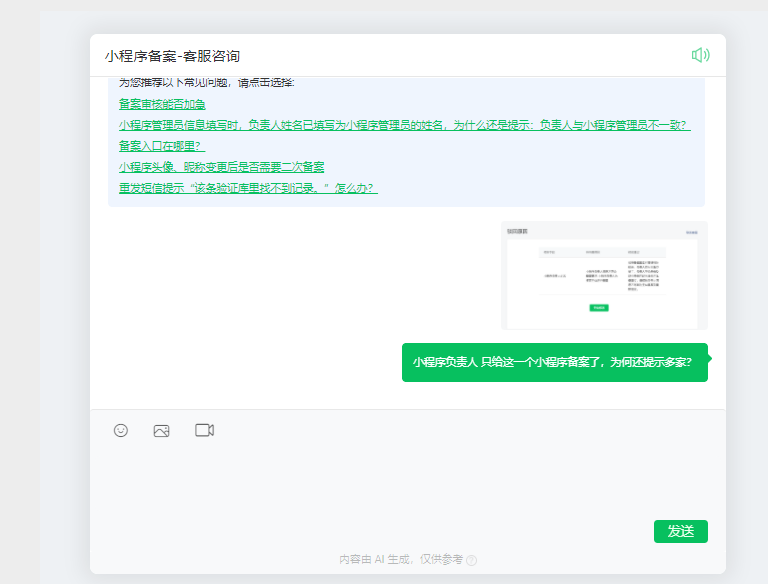
Task: Attach a video with the camera icon
Action: [204, 430]
